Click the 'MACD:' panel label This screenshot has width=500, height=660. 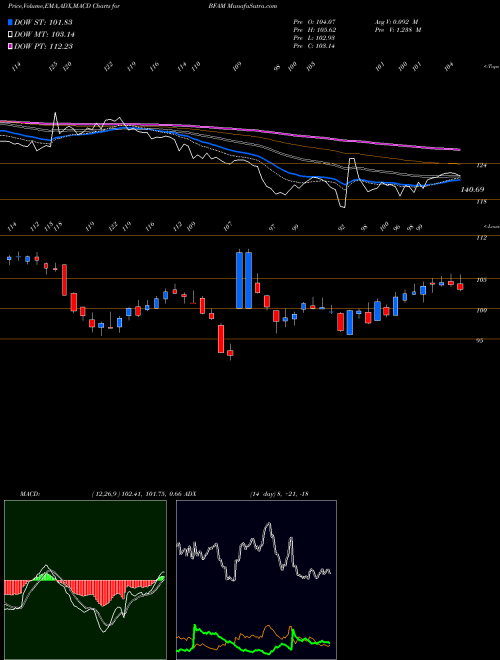[x=29, y=493]
